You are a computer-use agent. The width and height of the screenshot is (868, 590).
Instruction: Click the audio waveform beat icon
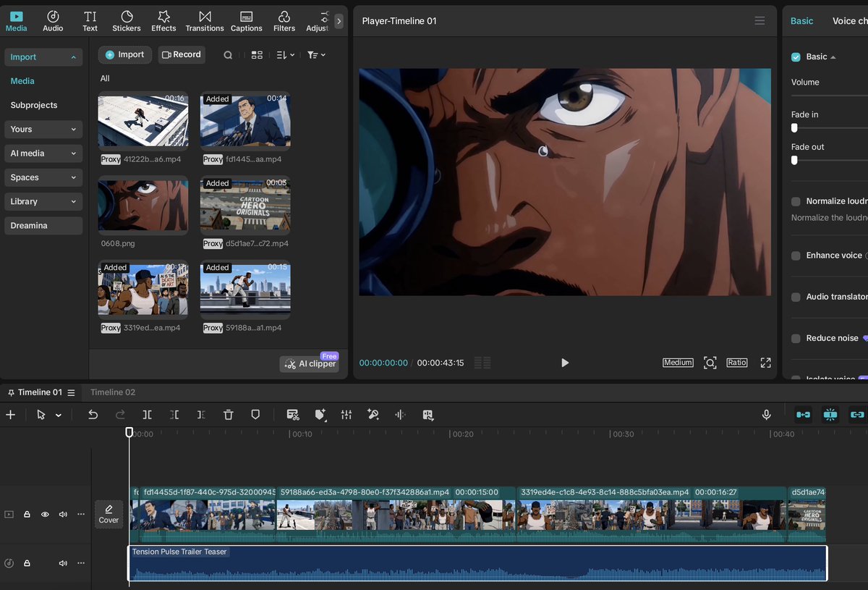tap(400, 415)
